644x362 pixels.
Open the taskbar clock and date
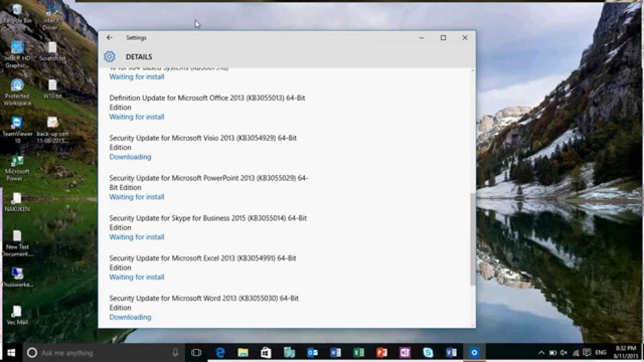coord(625,353)
